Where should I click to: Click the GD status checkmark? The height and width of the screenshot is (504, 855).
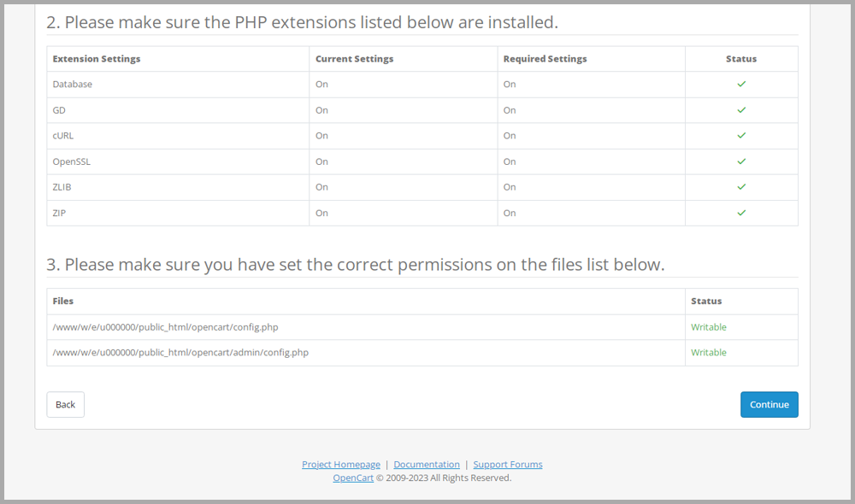click(741, 110)
